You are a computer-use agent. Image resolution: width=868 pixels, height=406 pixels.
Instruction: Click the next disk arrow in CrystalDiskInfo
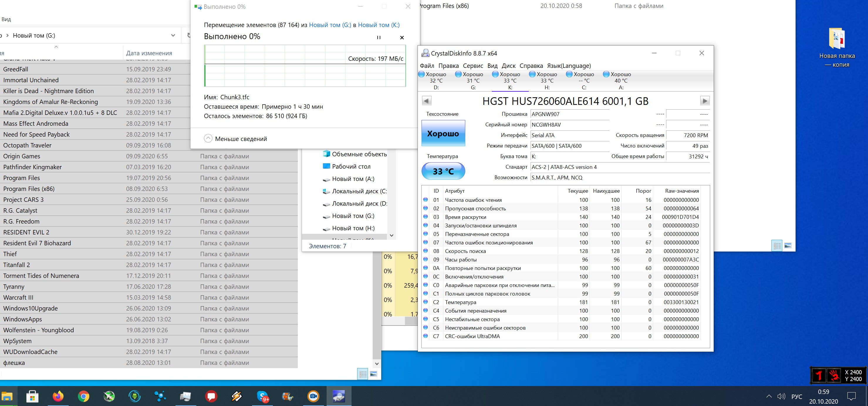tap(705, 101)
